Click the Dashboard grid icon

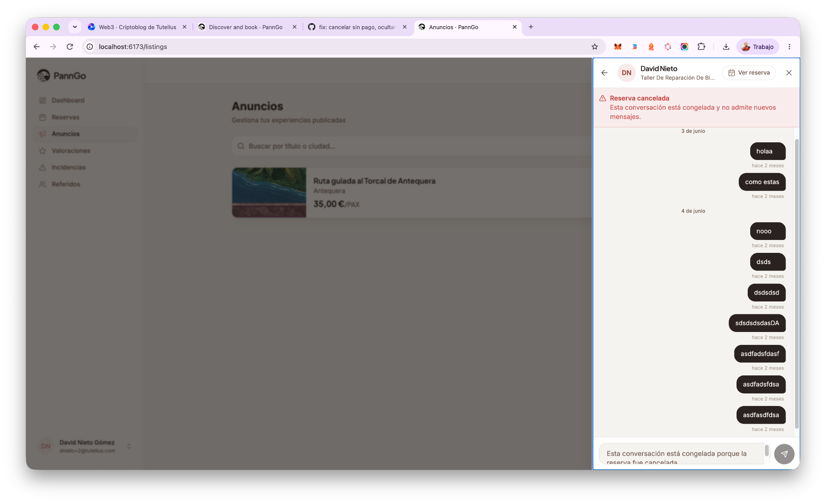point(43,100)
